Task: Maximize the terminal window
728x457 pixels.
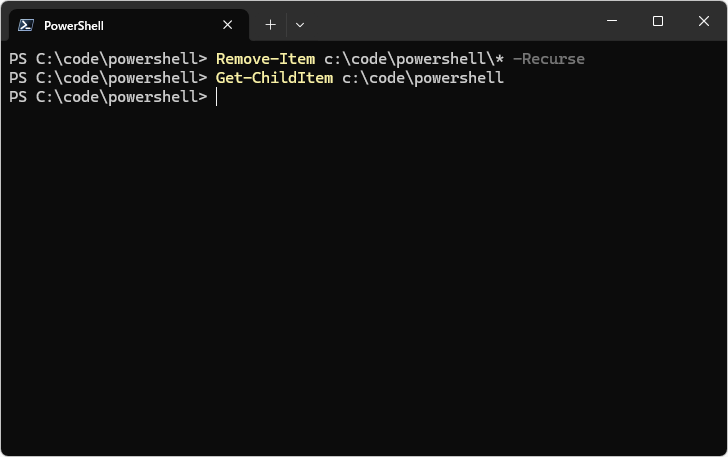Action: [658, 21]
